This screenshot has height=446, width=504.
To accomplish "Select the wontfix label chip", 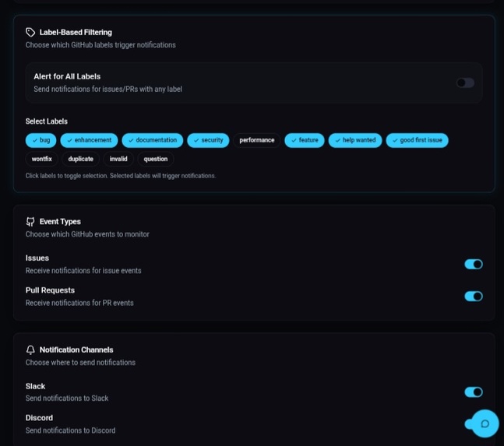I will point(42,159).
